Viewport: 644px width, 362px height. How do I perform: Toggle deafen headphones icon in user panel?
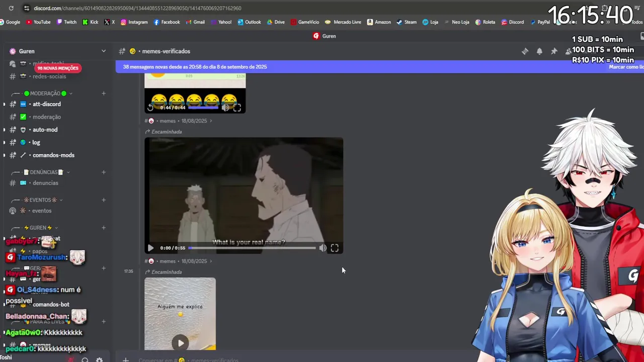85,360
